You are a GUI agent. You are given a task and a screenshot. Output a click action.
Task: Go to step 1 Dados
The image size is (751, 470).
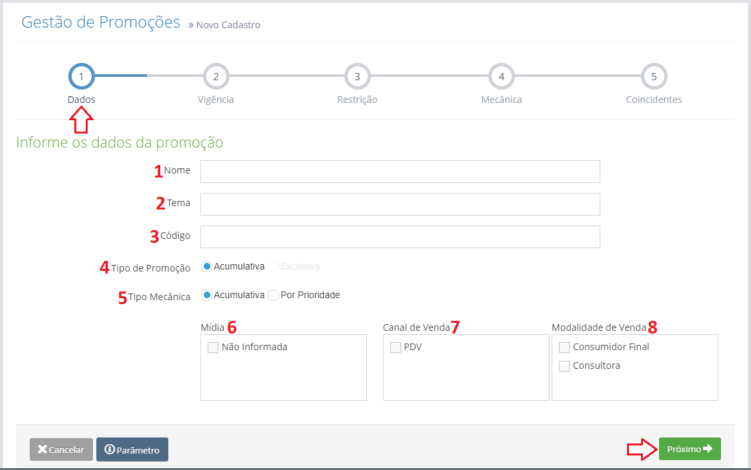pos(81,76)
